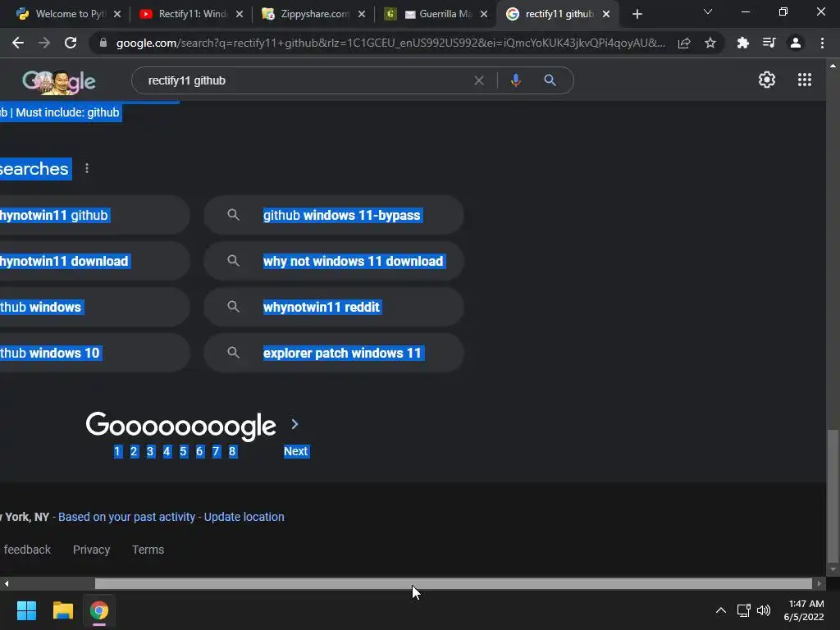This screenshot has height=630, width=840.
Task: Open the network icon in system tray
Action: click(x=743, y=610)
